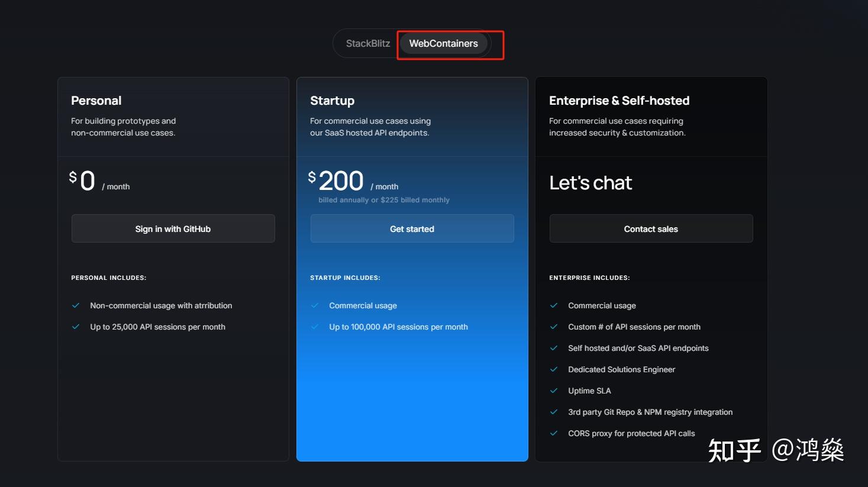Click the Let's chat text
The height and width of the screenshot is (487, 868).
[x=591, y=183]
